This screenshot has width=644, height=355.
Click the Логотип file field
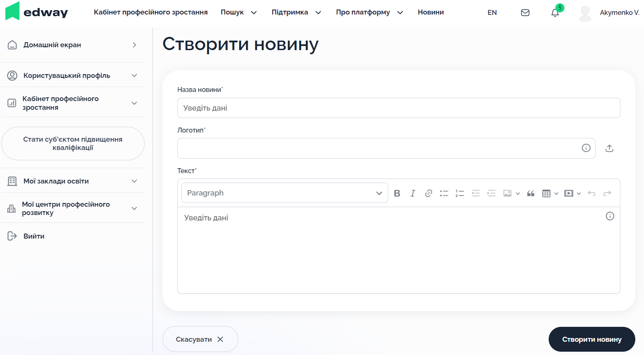[x=386, y=148]
